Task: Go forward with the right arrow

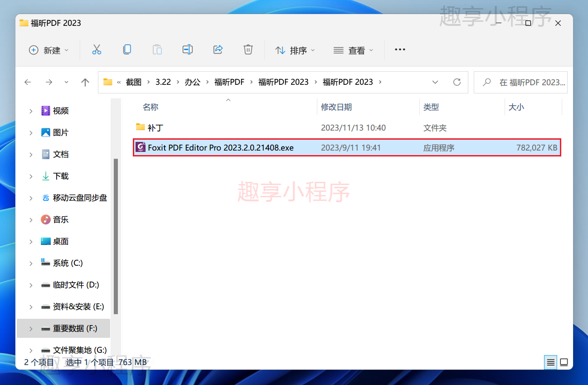Action: [x=49, y=82]
